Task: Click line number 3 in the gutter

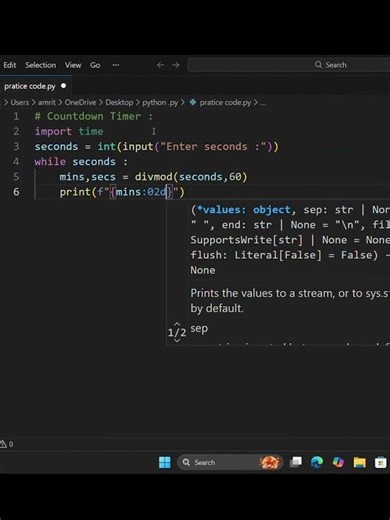Action: tap(16, 146)
